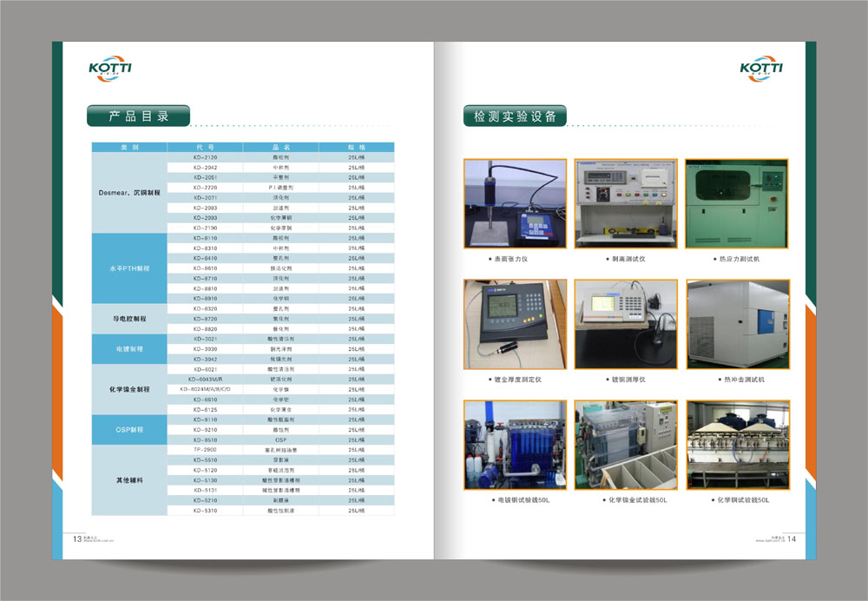Image resolution: width=868 pixels, height=601 pixels.
Task: Click product code KD-8720
Action: (206, 319)
